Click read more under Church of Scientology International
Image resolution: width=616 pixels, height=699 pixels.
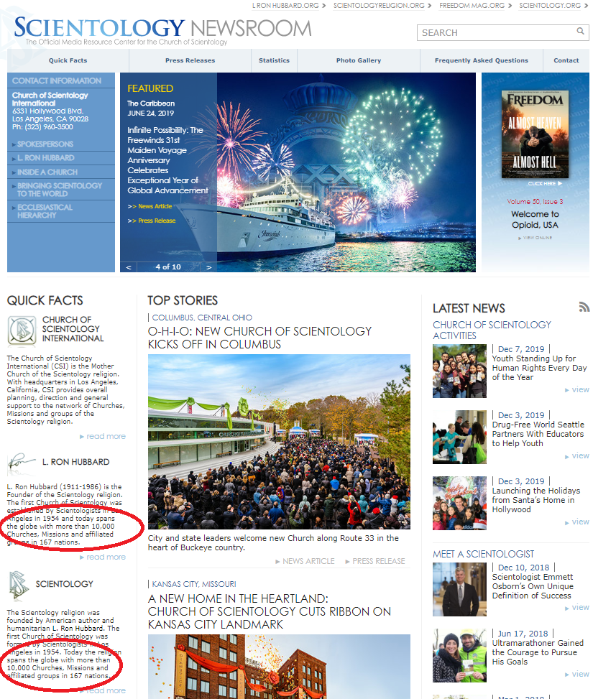click(x=103, y=437)
